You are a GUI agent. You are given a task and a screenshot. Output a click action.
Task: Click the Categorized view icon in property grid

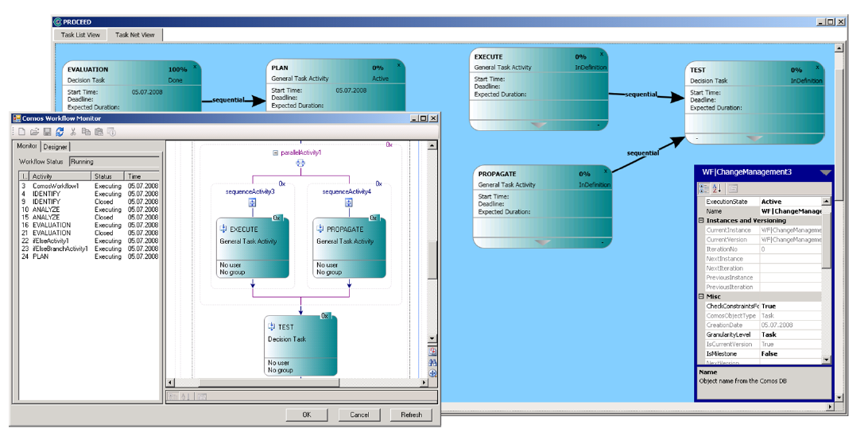click(x=704, y=188)
